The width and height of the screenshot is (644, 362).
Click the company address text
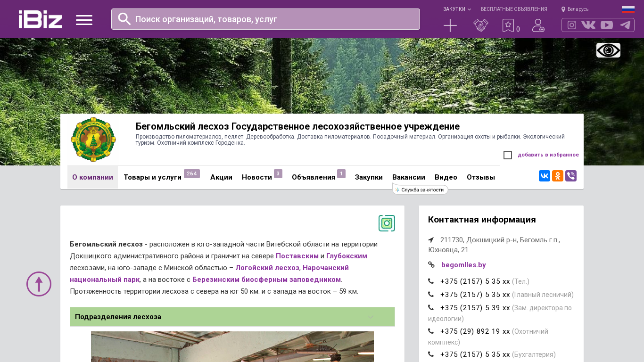click(x=494, y=245)
